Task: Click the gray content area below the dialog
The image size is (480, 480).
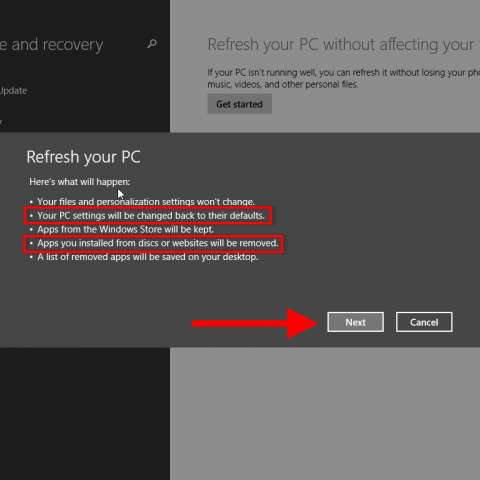Action: [325, 413]
